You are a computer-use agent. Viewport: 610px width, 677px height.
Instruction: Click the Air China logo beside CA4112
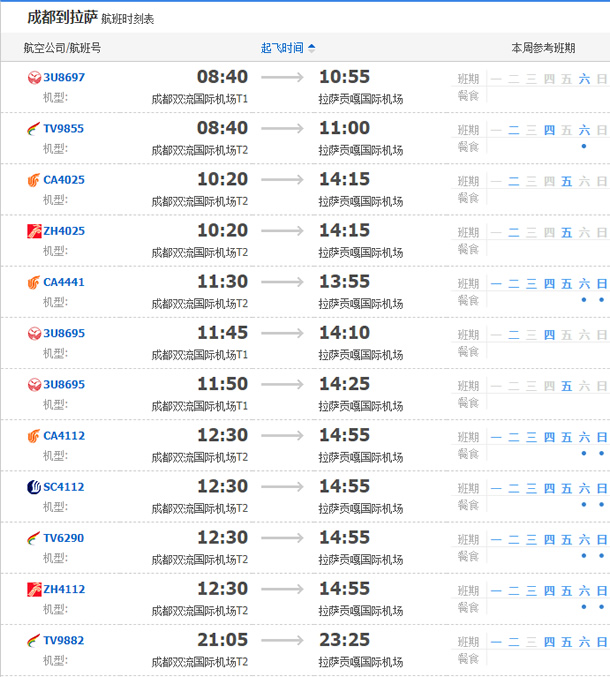pos(34,436)
